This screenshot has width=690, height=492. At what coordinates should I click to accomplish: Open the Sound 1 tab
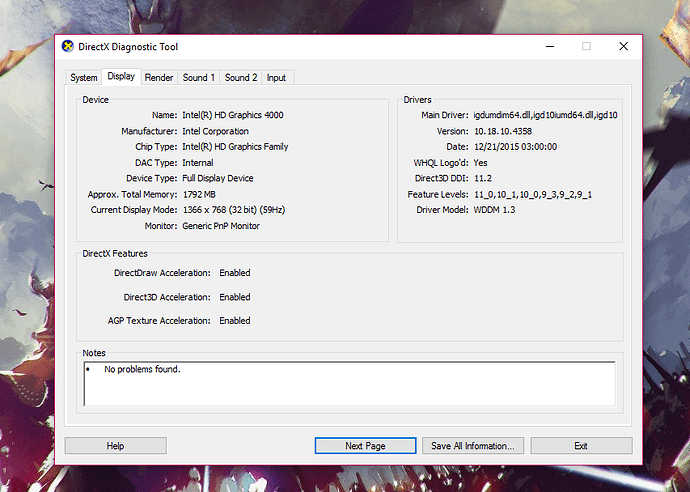coord(198,77)
